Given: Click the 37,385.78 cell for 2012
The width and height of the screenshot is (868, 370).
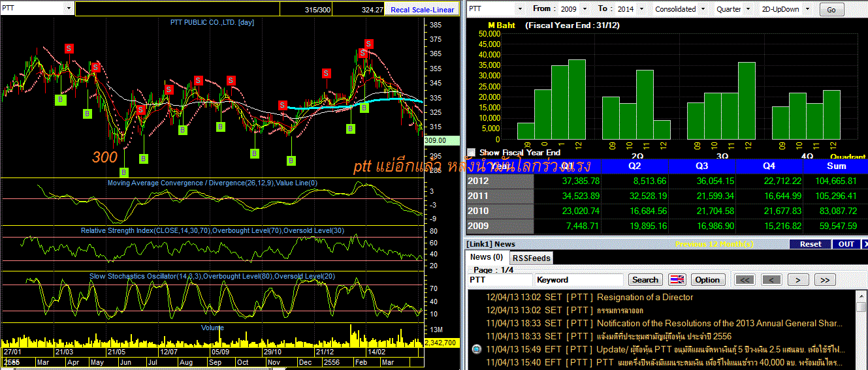Looking at the screenshot, I should pyautogui.click(x=568, y=181).
